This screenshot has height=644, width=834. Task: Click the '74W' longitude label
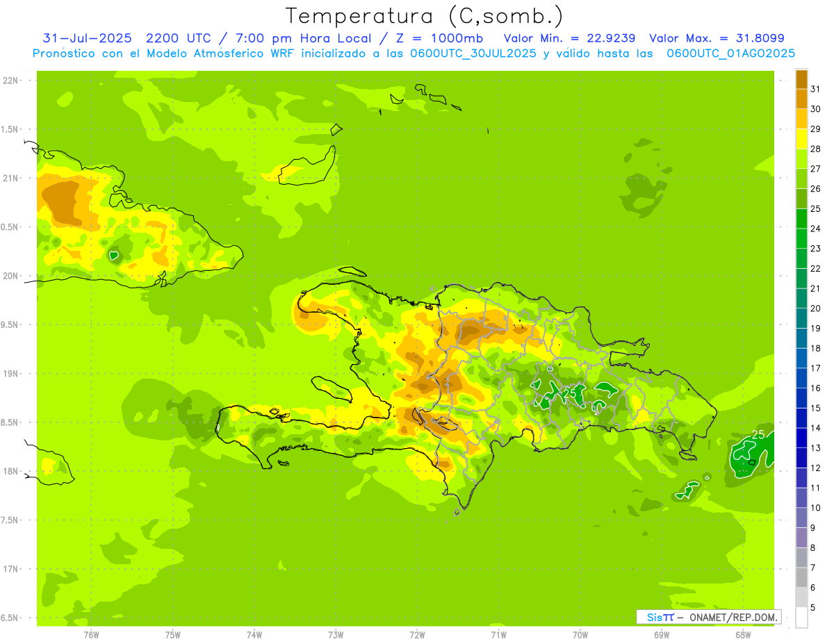(254, 634)
